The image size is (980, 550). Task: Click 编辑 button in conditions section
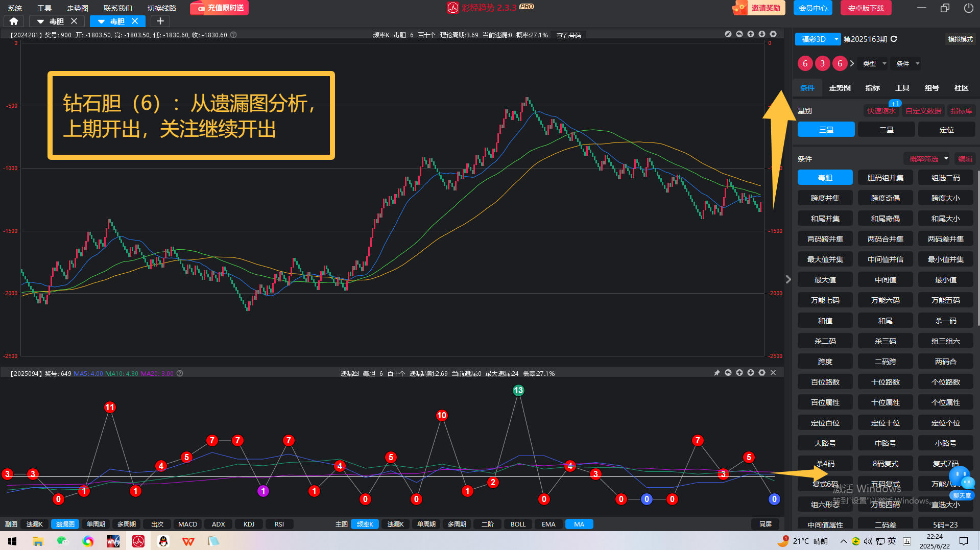click(965, 159)
